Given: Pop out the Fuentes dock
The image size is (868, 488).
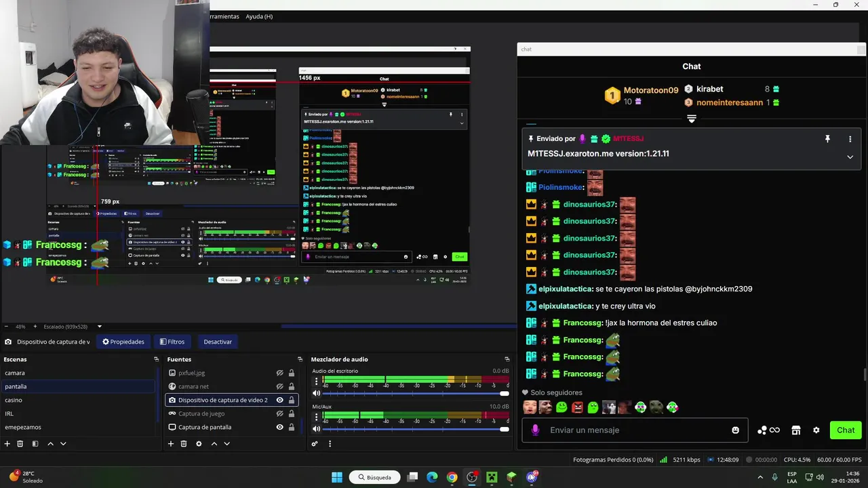Looking at the screenshot, I should coord(300,359).
